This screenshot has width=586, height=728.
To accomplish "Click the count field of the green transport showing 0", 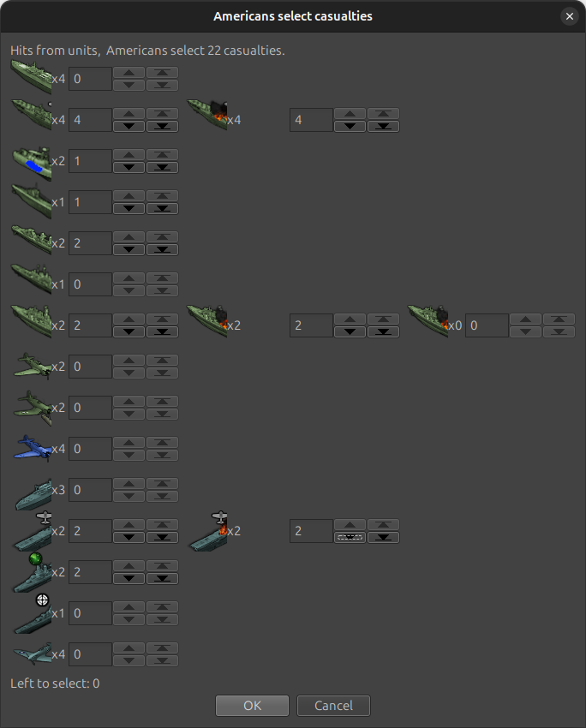I will pyautogui.click(x=91, y=79).
